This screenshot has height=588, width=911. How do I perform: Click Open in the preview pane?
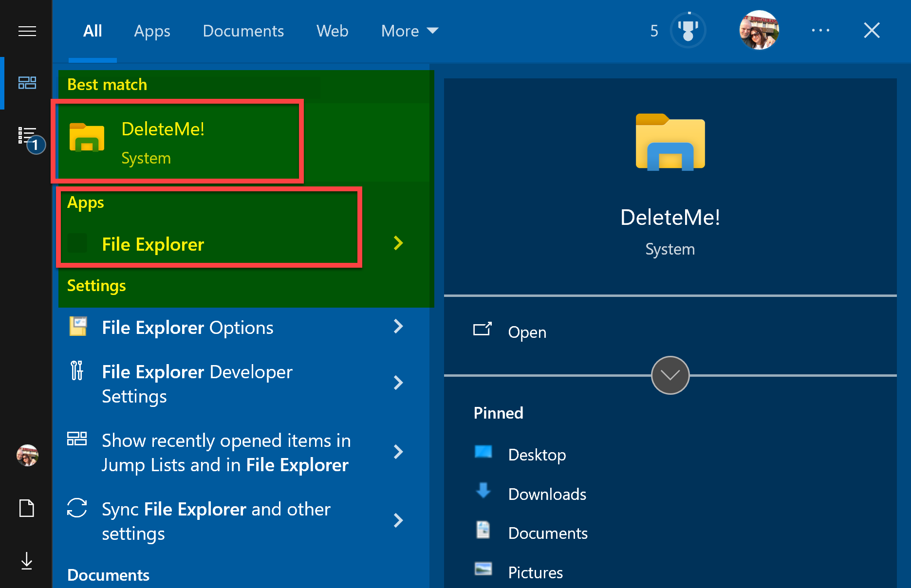527,332
